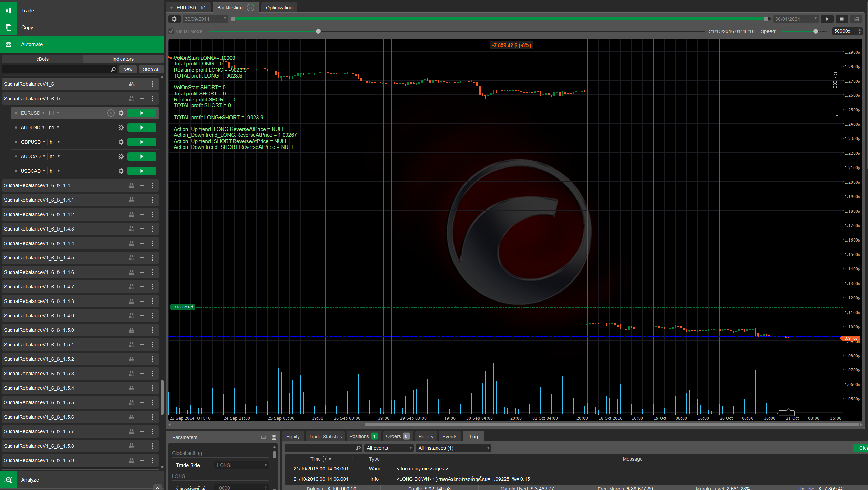Start the GBPUSD h1 cBot instance

[142, 142]
